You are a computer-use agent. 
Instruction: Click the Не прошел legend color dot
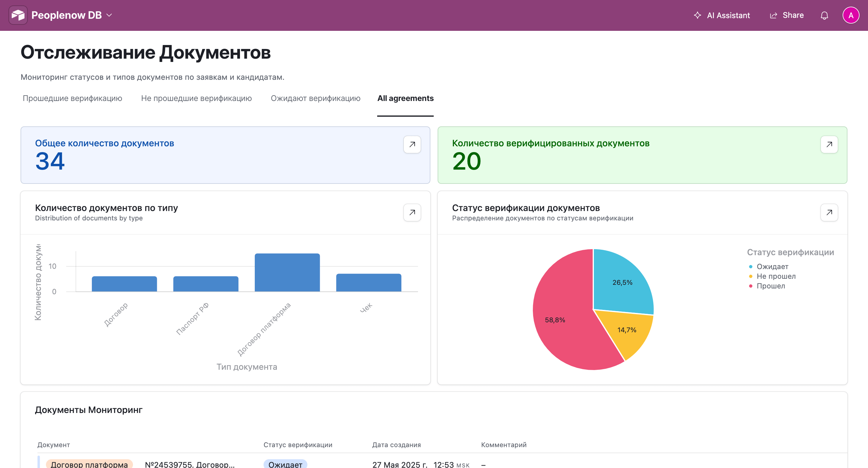[750, 277]
